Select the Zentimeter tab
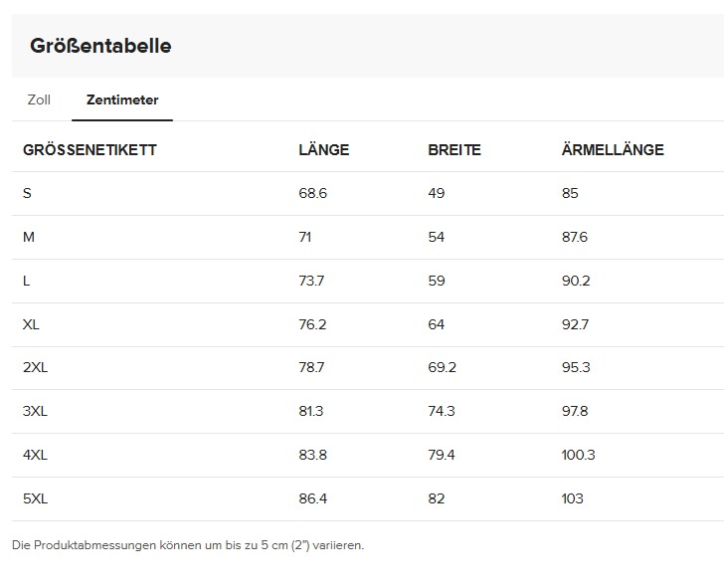The image size is (724, 588). click(122, 99)
